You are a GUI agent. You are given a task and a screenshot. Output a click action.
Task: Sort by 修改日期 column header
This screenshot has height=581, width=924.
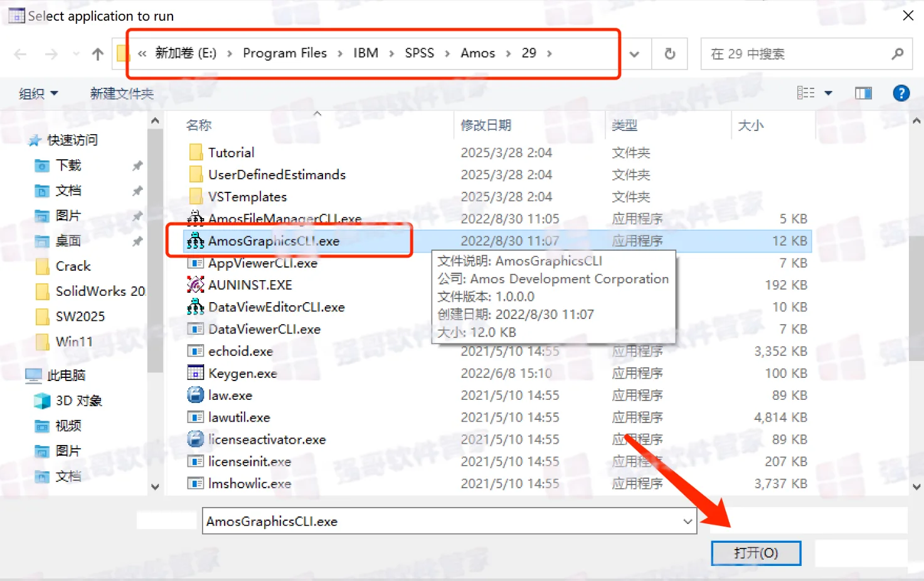[486, 125]
